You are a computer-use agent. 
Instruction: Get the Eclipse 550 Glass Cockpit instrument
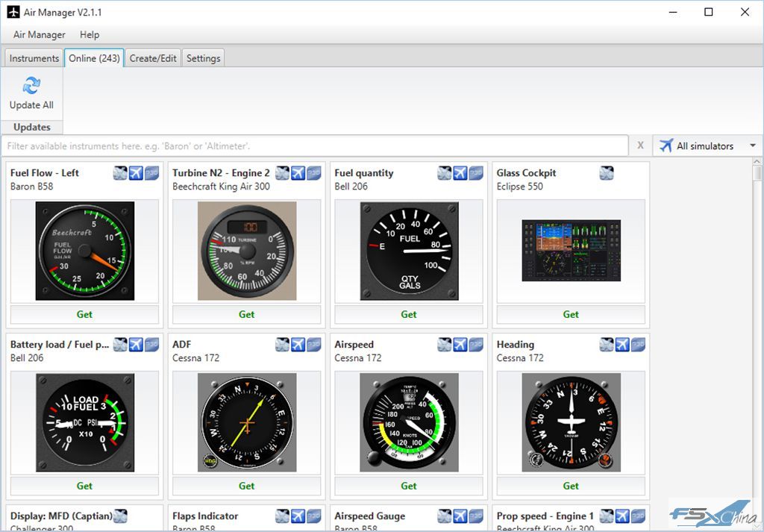(571, 314)
